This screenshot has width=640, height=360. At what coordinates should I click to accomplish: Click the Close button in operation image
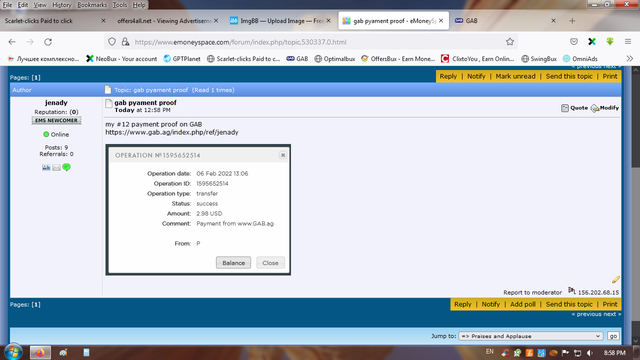[270, 263]
